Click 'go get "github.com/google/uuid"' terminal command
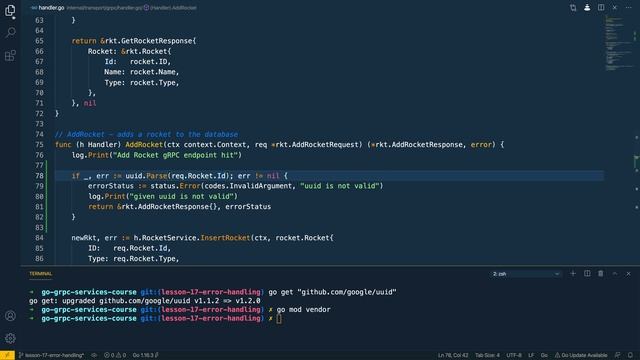The height and width of the screenshot is (360, 640). click(332, 292)
